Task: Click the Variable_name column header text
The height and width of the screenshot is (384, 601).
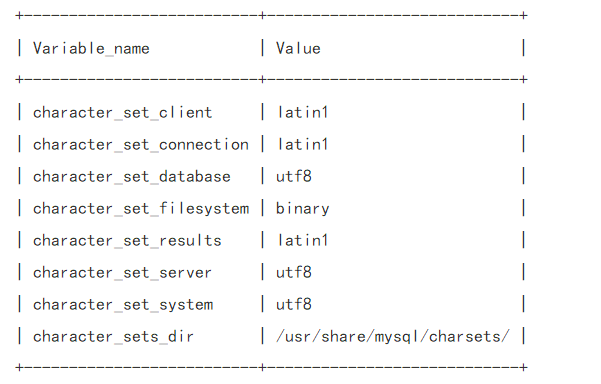Action: click(x=91, y=49)
